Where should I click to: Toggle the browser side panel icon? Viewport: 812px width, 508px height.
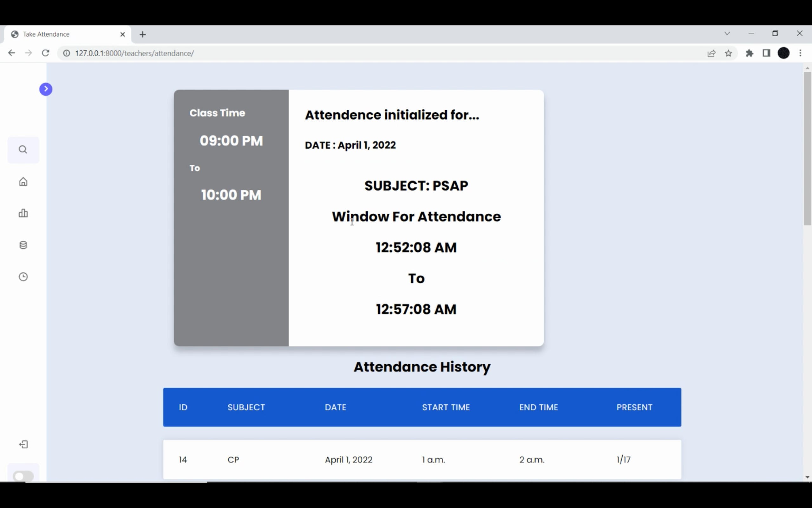(766, 53)
